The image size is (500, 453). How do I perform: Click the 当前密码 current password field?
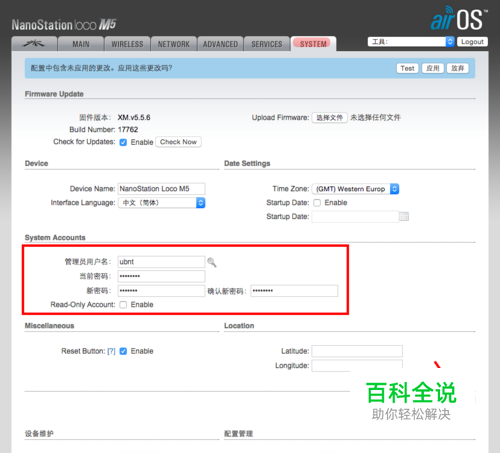point(162,276)
